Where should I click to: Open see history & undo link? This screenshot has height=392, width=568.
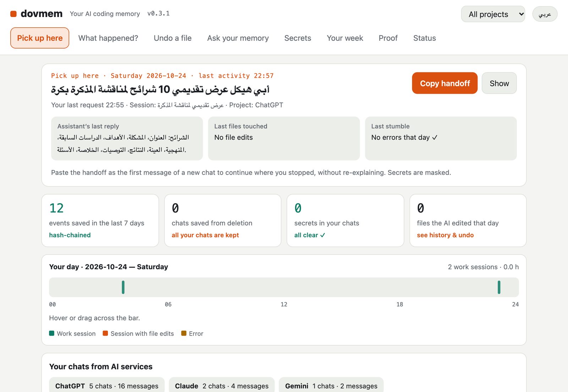445,235
